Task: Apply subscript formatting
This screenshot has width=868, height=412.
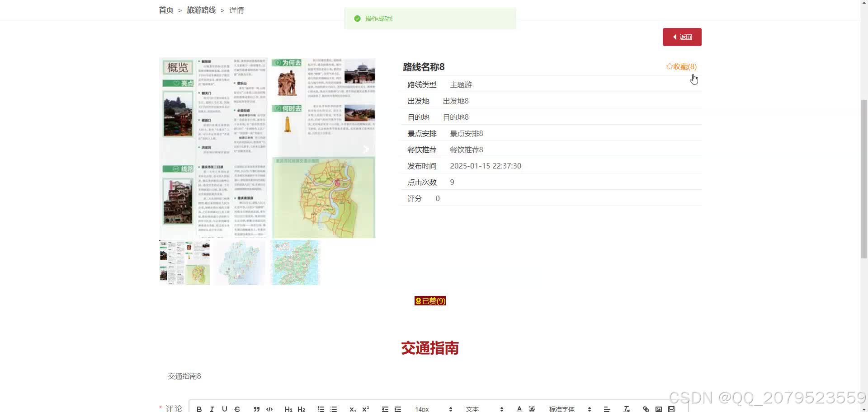Action: coord(352,409)
